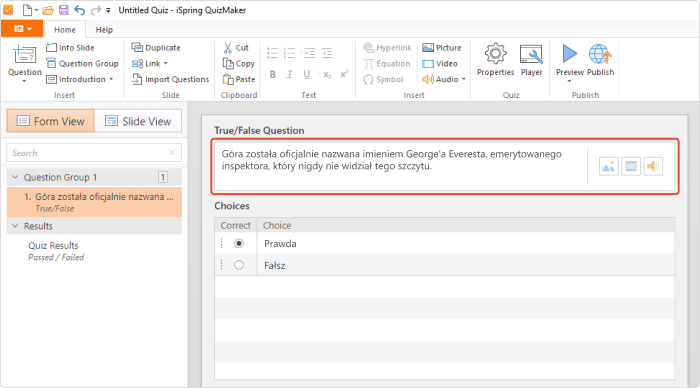
Task: Mark Fałsz as the correct choice
Action: pos(239,265)
